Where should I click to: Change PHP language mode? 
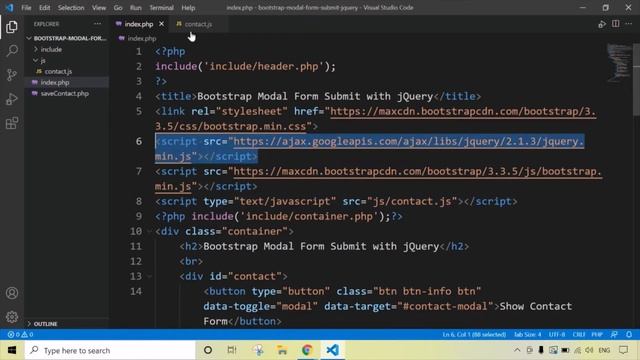coord(597,334)
